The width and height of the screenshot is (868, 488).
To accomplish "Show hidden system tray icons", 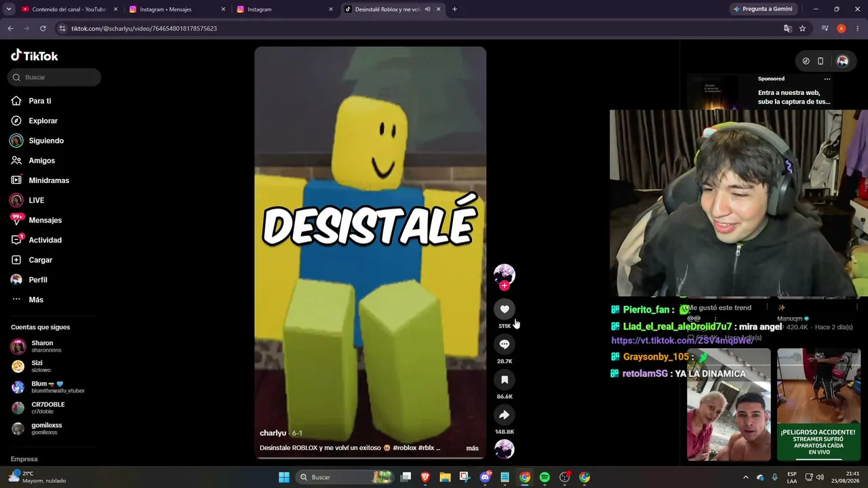I will tap(745, 477).
